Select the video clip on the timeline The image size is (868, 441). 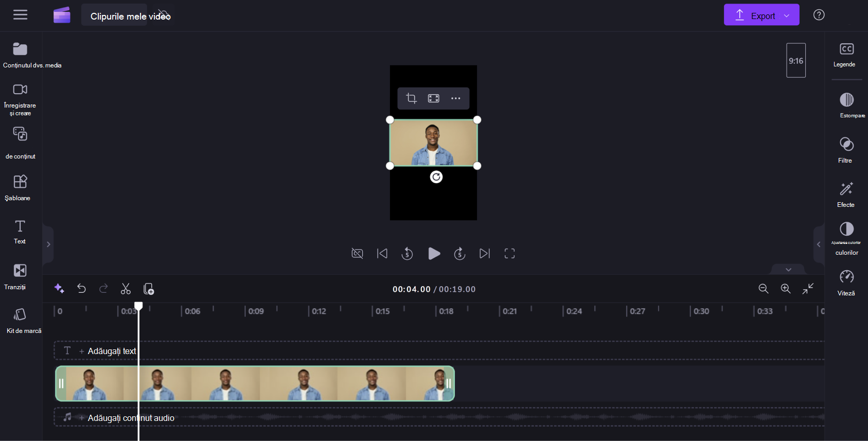point(255,383)
